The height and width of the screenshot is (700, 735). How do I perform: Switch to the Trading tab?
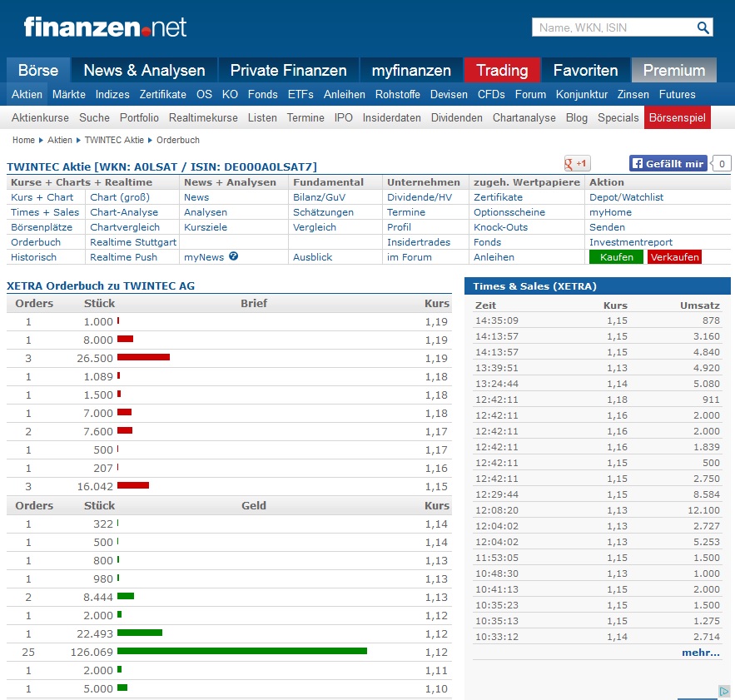tap(502, 71)
